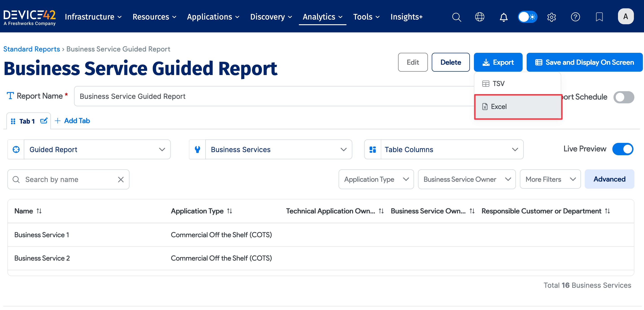Image resolution: width=644 pixels, height=310 pixels.
Task: Click the Edit button
Action: 413,62
